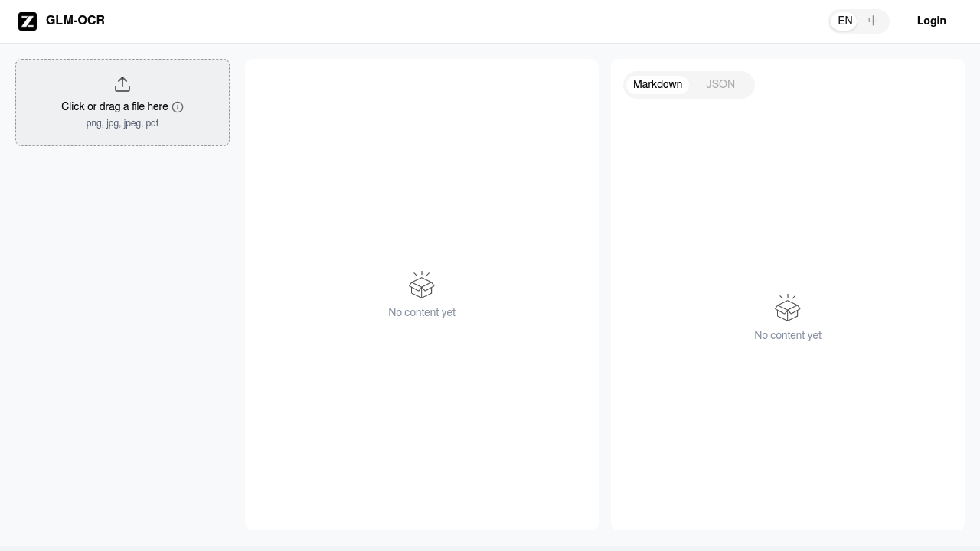Select the GLM-OCR brand mark

click(28, 21)
